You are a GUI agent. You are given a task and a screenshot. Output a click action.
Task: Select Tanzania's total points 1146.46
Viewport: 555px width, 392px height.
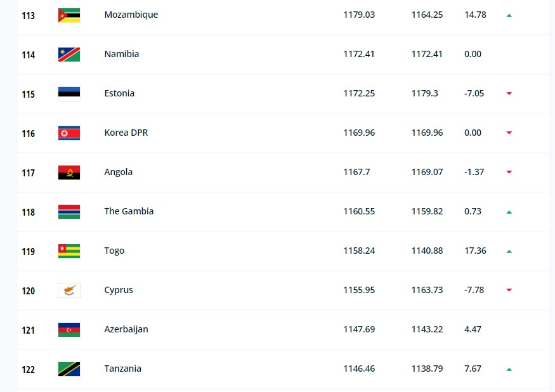(x=359, y=369)
